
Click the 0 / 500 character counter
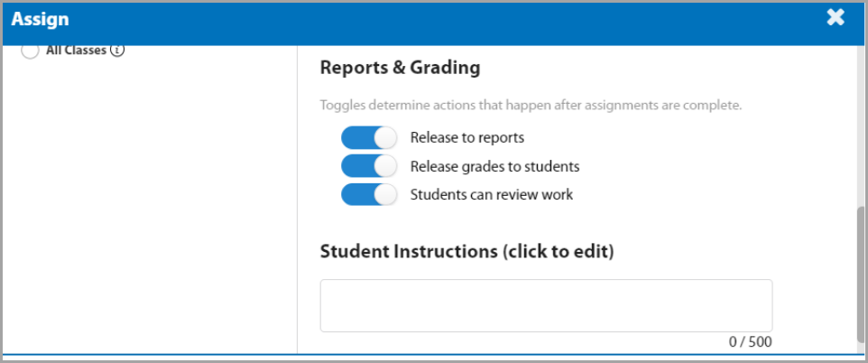coord(751,341)
